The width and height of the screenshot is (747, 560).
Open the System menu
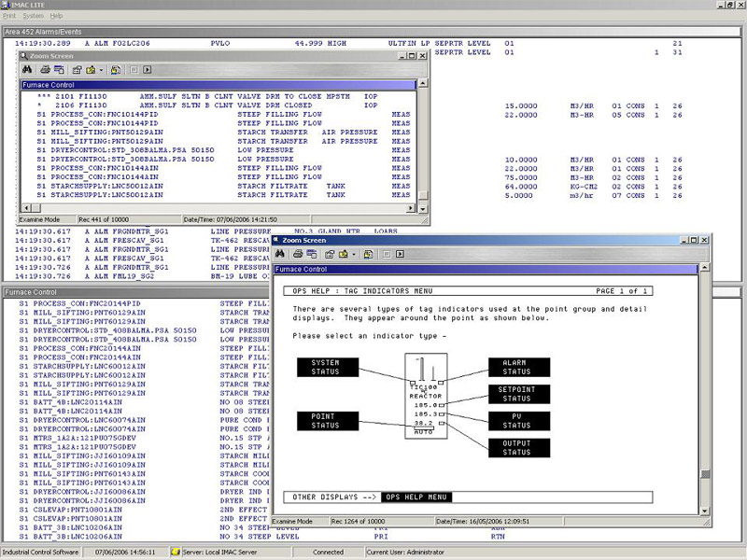tap(33, 17)
